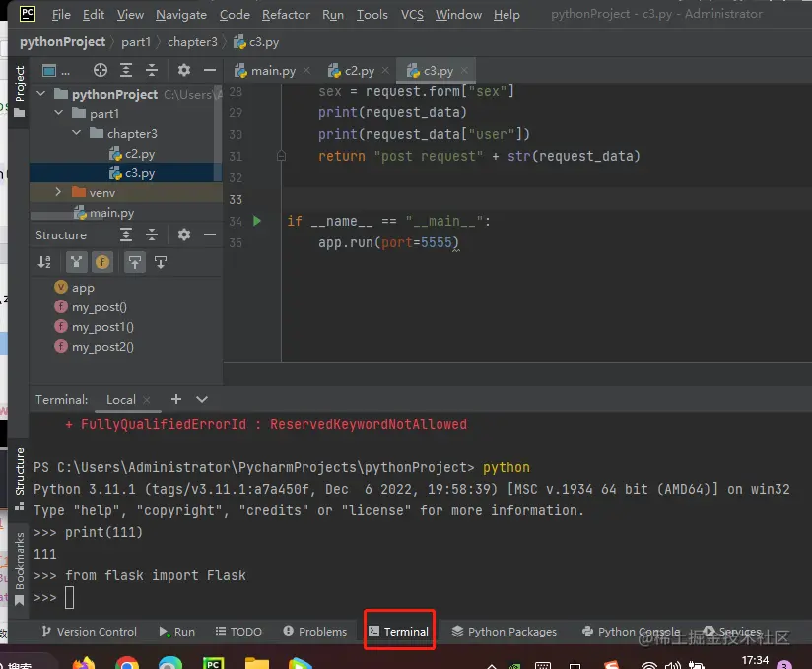The height and width of the screenshot is (669, 812).
Task: Open the Edit menu
Action: click(94, 15)
